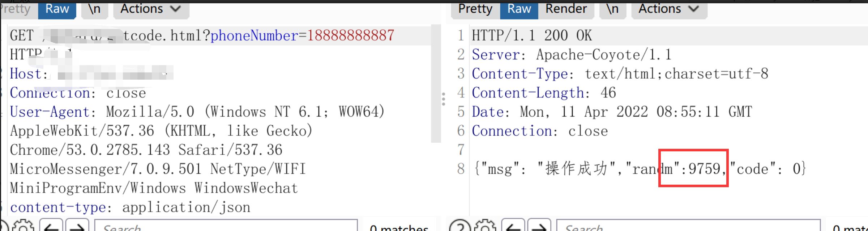Toggle \n display in the response panel
868x231 pixels.
point(612,9)
